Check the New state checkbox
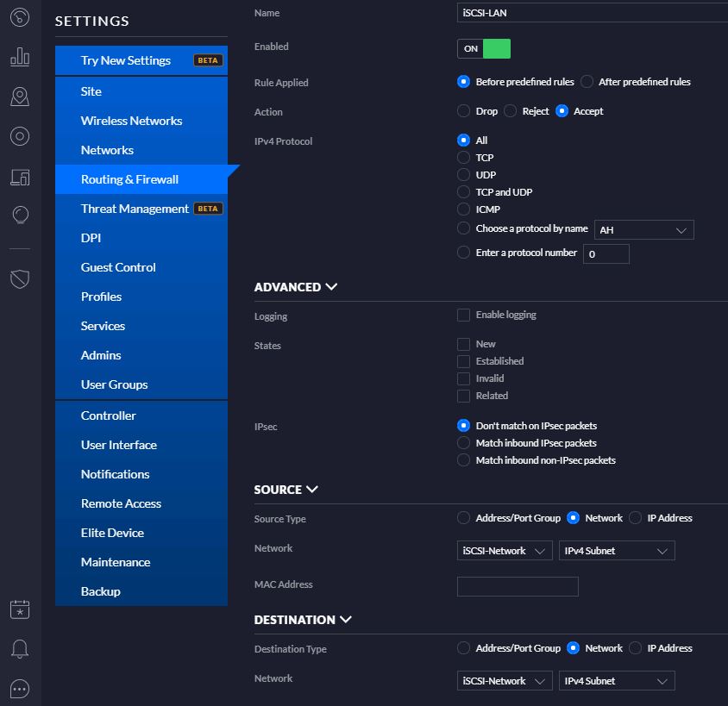Screen dimensions: 728x706 click(463, 344)
